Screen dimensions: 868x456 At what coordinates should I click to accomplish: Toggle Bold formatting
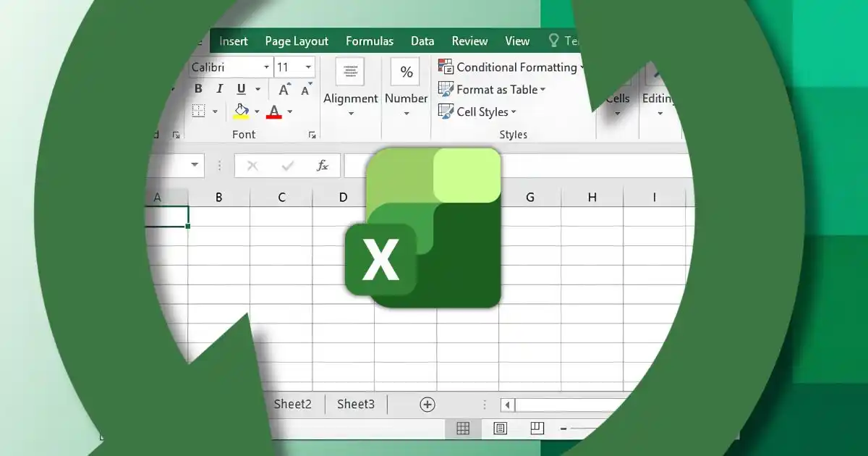tap(198, 89)
